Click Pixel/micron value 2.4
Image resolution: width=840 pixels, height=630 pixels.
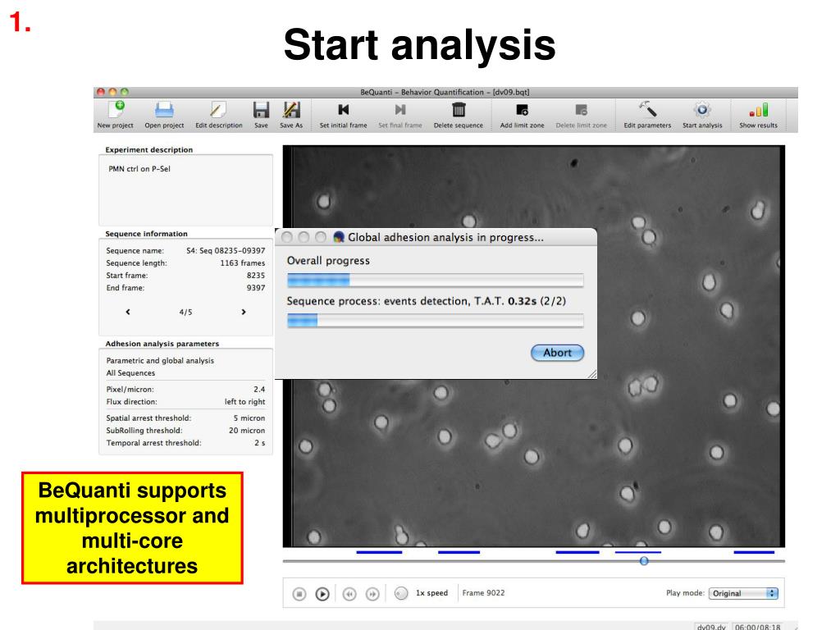click(259, 390)
